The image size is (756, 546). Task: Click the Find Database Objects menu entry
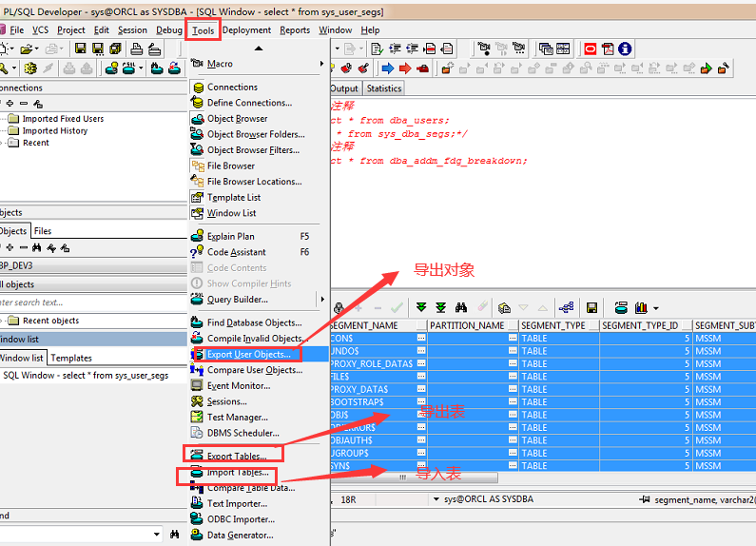tap(254, 322)
